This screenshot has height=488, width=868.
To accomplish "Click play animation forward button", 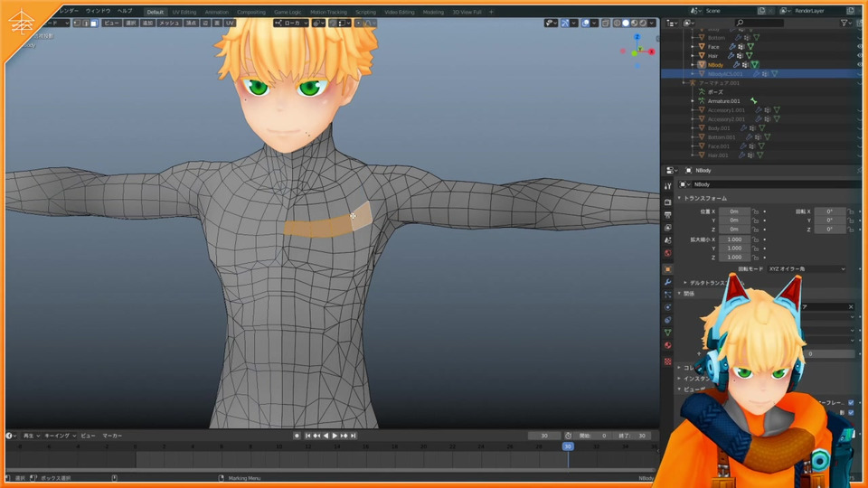I will coord(335,436).
